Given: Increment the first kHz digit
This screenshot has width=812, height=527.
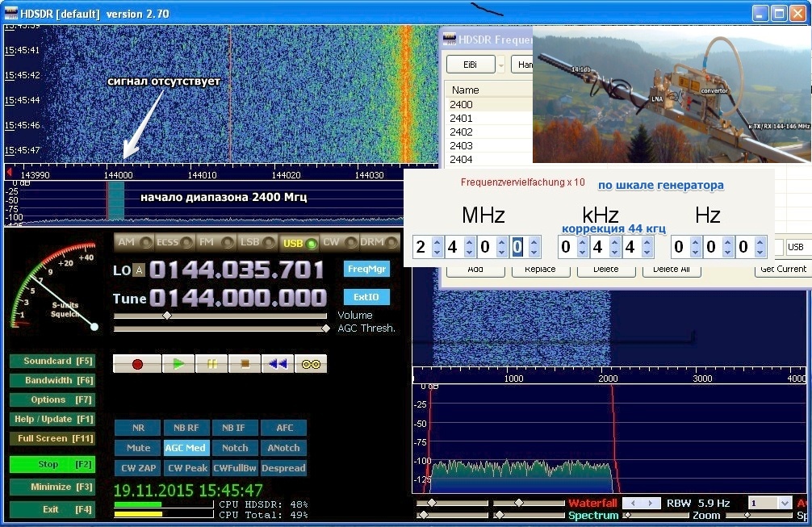Looking at the screenshot, I should [582, 241].
